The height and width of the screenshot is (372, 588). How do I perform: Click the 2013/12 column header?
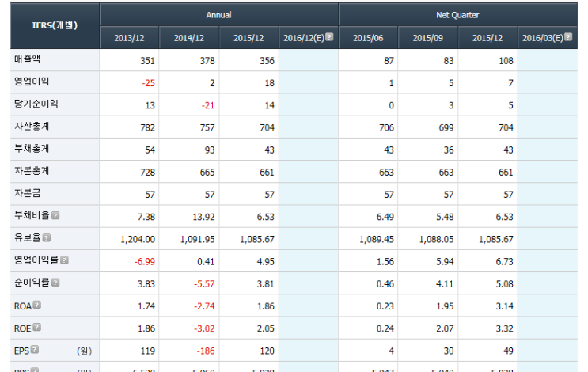[129, 38]
